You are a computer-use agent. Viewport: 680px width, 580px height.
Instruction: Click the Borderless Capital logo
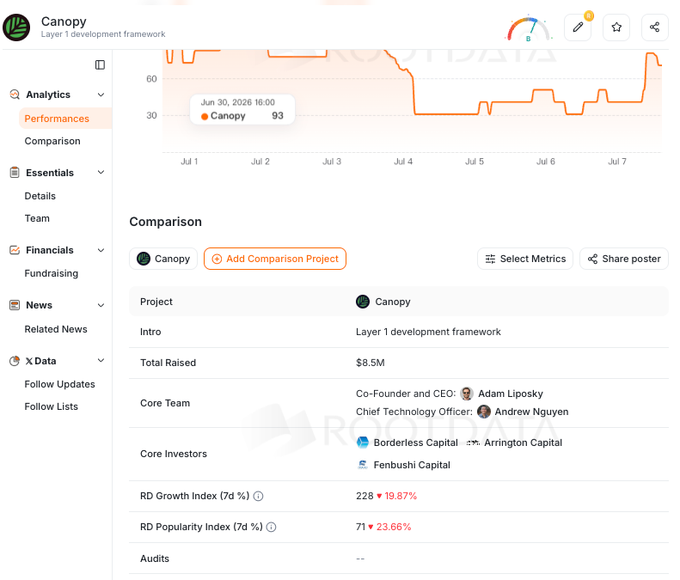click(x=363, y=442)
